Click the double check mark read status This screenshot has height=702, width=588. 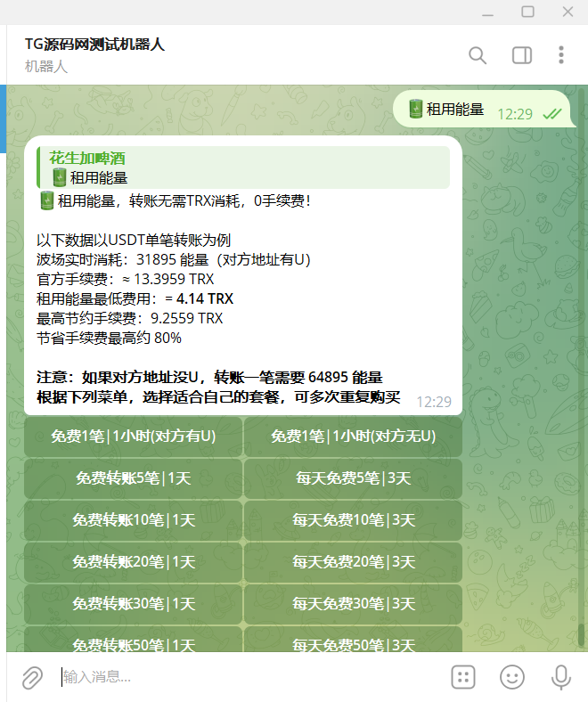click(x=551, y=114)
